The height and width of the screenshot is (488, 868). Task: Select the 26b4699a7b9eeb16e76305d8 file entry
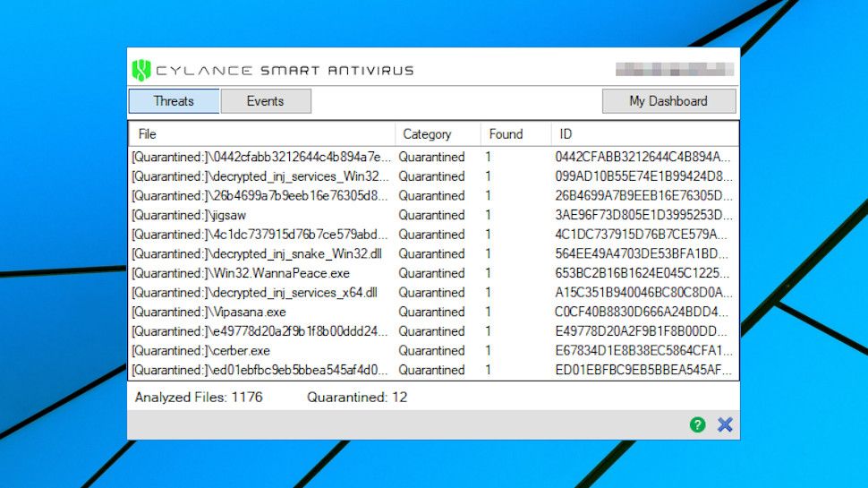pyautogui.click(x=260, y=196)
